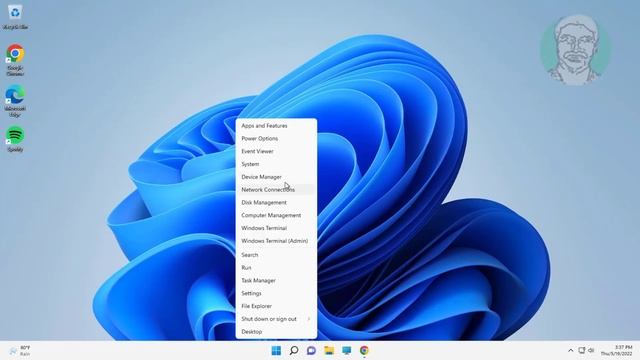Choose Computer Management in the menu
The image size is (640, 360).
[x=276, y=215]
